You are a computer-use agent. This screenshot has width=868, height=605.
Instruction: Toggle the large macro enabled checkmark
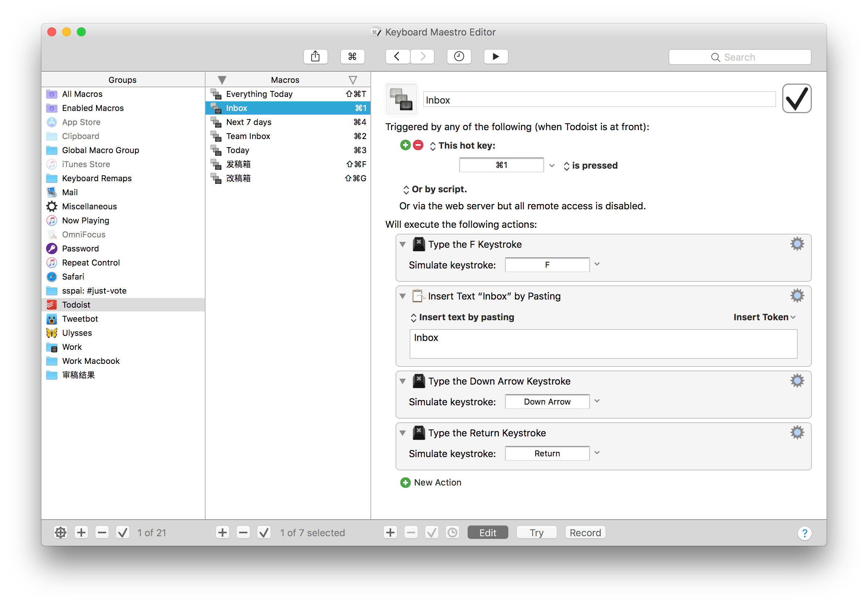pyautogui.click(x=797, y=99)
